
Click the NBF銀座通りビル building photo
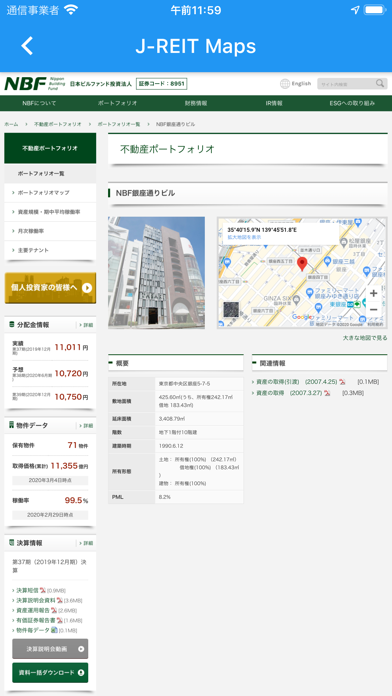pos(156,273)
